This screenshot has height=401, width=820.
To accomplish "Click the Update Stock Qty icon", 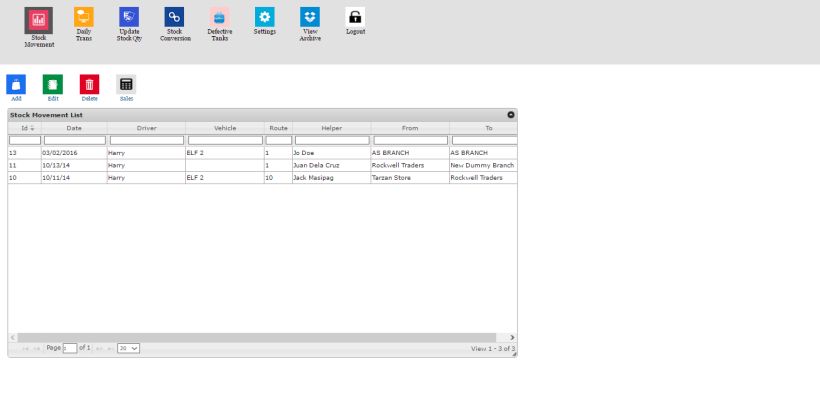I will pos(129,17).
